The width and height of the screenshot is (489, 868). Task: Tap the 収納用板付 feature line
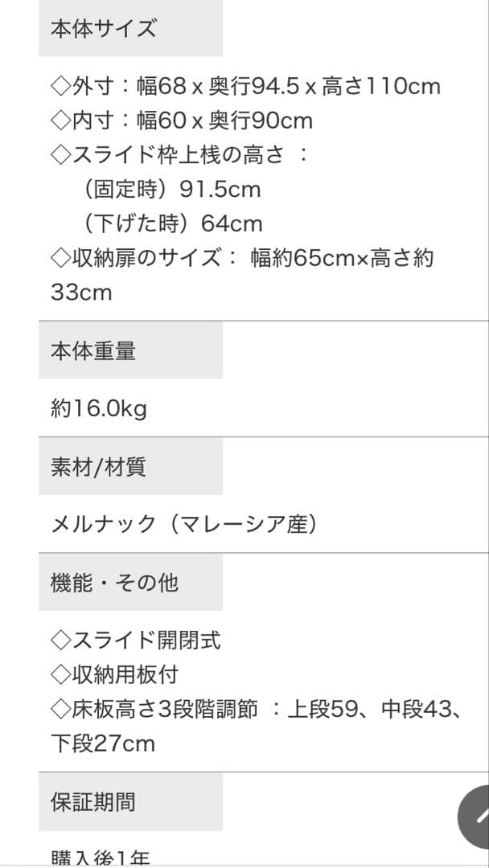click(113, 674)
